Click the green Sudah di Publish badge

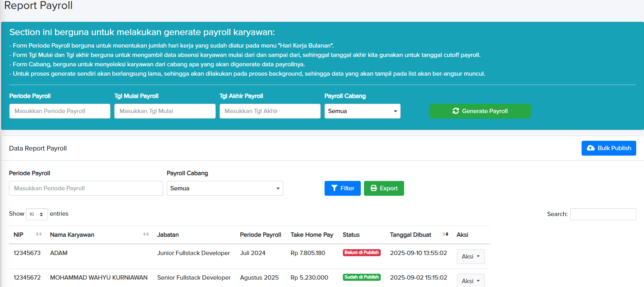click(362, 277)
